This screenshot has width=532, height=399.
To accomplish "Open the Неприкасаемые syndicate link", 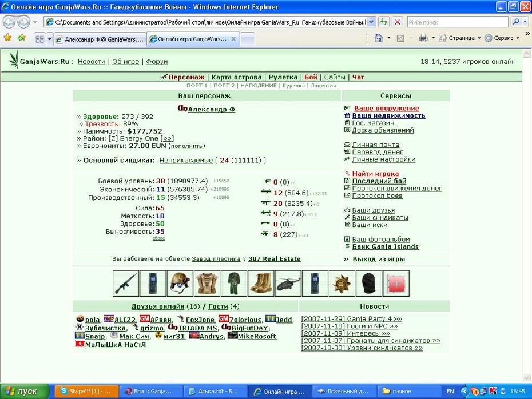I will (x=186, y=161).
